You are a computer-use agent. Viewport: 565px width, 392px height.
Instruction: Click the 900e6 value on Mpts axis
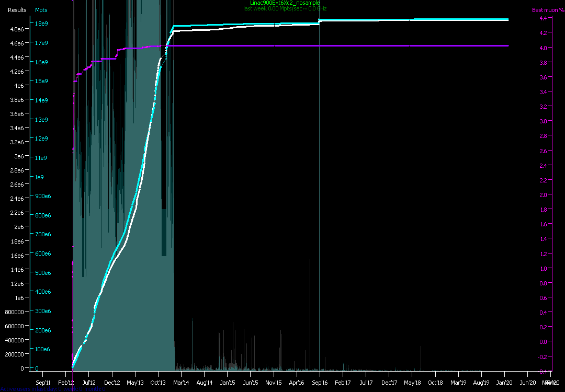pos(43,197)
